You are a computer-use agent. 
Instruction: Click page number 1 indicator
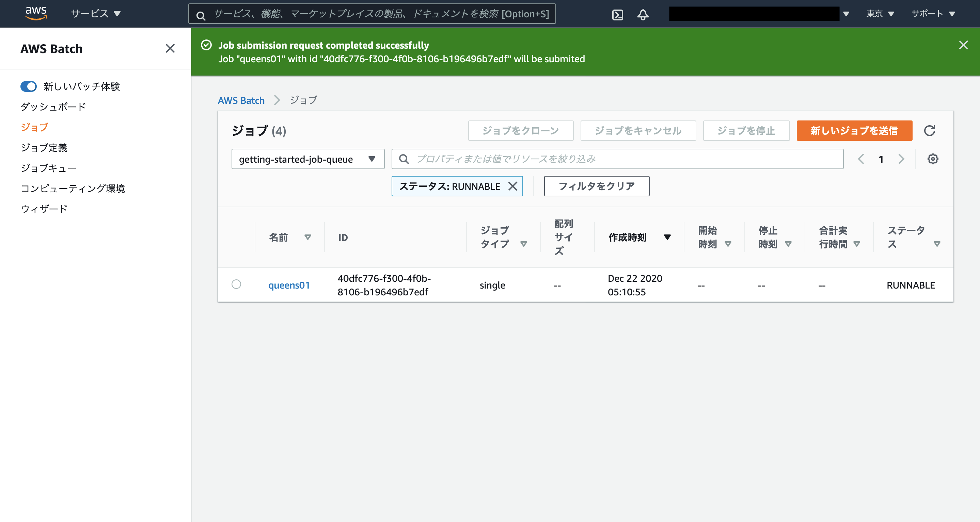pos(881,159)
